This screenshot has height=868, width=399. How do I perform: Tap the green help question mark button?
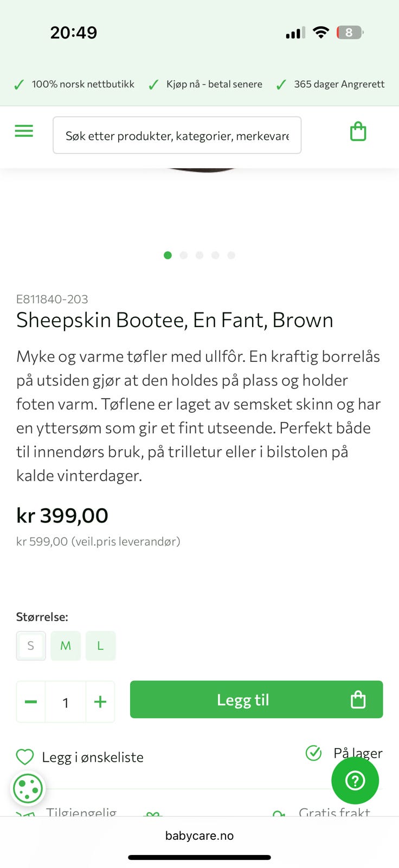(355, 781)
